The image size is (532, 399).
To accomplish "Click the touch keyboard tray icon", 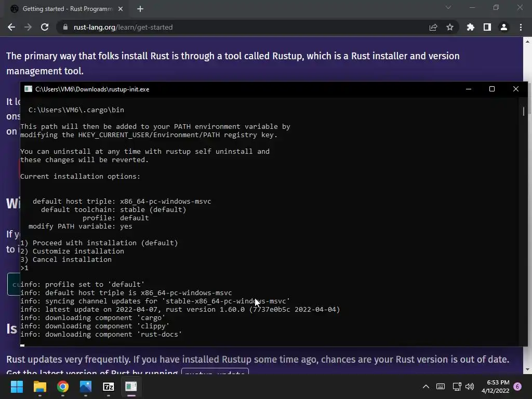I will (x=441, y=387).
